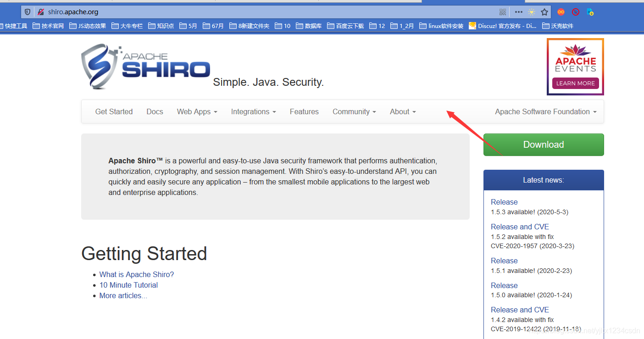The height and width of the screenshot is (339, 644).
Task: Open the 10 bookmark folder
Action: pos(283,26)
